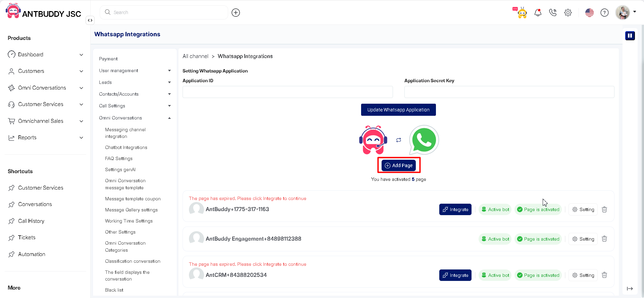Open Setting for AntCRM+84388202534 page
This screenshot has width=644, height=298.
[583, 275]
